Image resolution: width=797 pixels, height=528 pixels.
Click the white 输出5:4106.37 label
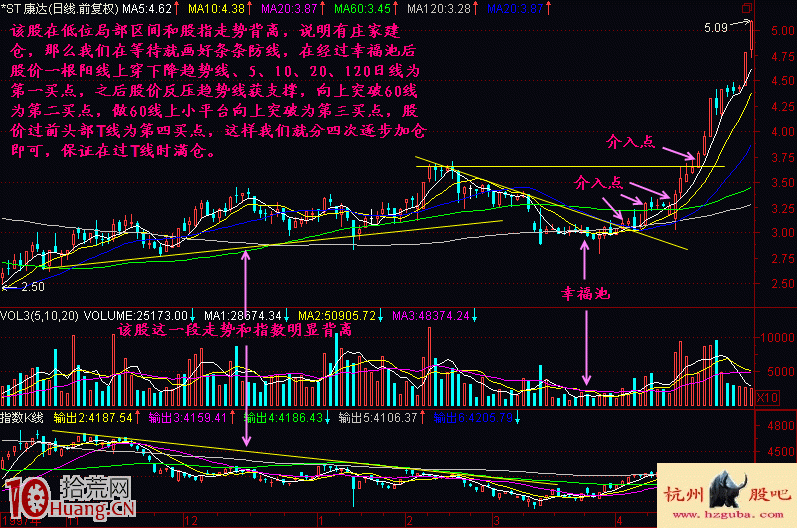[x=378, y=418]
